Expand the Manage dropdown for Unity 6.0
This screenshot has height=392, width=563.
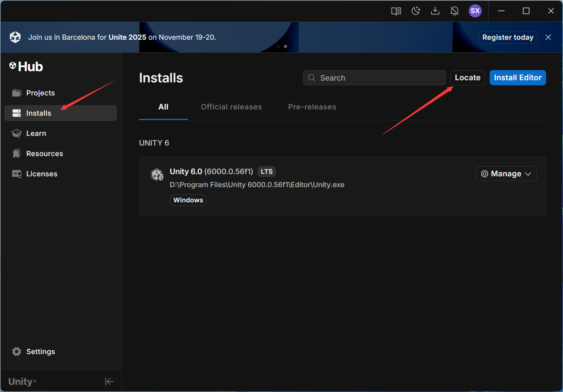tap(506, 174)
